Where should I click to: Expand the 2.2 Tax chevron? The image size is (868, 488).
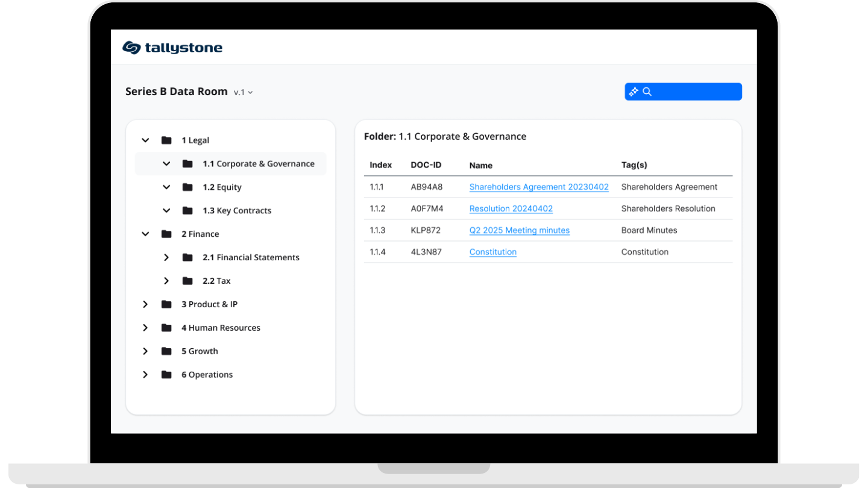click(166, 281)
